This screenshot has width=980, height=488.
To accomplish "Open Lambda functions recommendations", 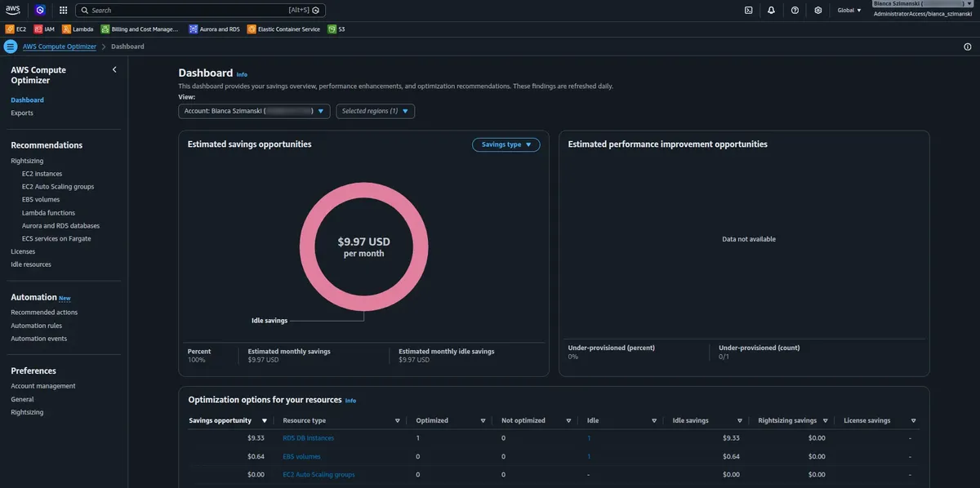I will (48, 212).
